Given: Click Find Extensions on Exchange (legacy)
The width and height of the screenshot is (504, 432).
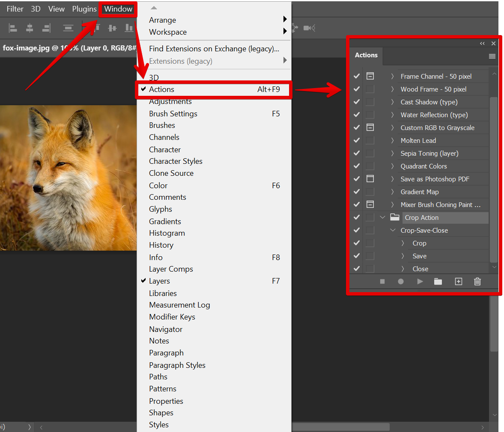Looking at the screenshot, I should (214, 49).
